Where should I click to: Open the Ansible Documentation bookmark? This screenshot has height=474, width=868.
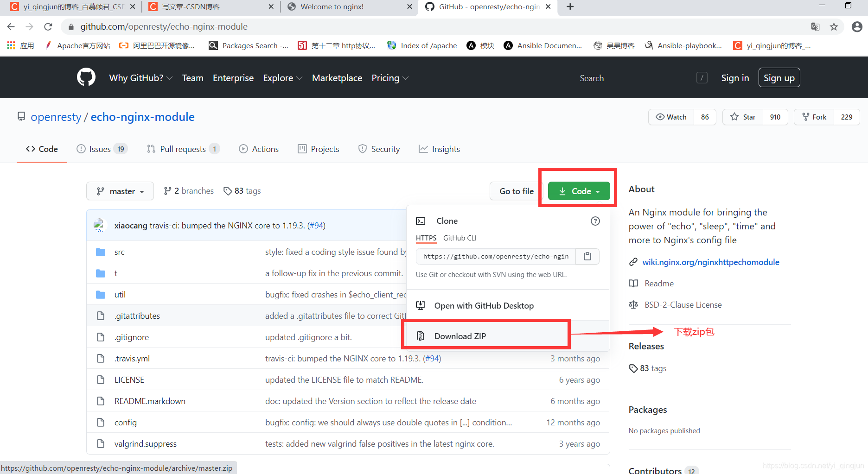[x=543, y=45]
